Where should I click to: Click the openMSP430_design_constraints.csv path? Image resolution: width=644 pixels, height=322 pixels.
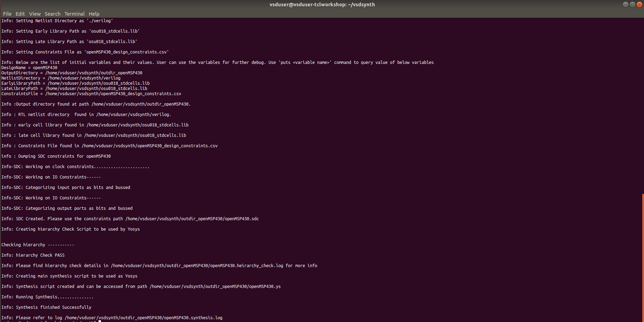(x=150, y=146)
